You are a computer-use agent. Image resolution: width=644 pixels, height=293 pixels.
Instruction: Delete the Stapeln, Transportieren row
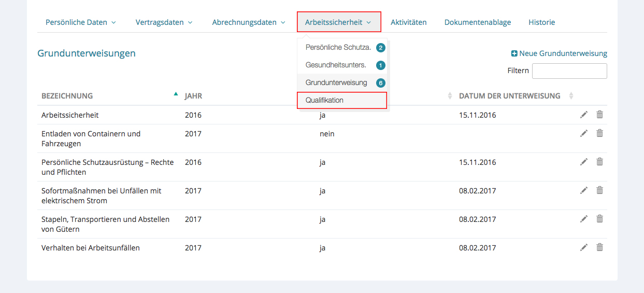[x=599, y=219]
